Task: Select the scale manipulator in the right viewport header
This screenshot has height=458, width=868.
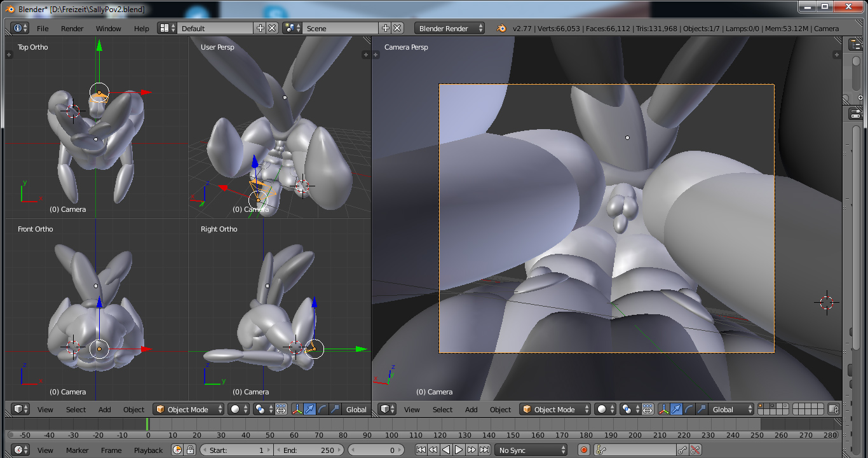Action: click(x=702, y=410)
